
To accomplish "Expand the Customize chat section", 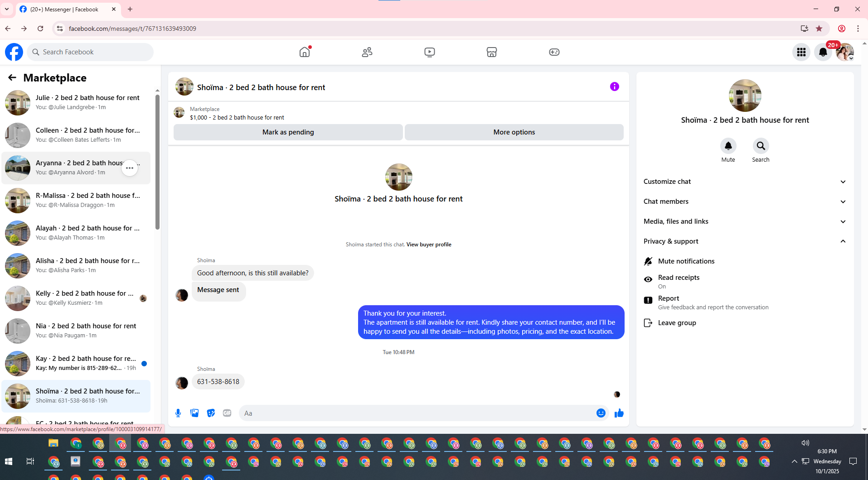I will click(x=745, y=182).
